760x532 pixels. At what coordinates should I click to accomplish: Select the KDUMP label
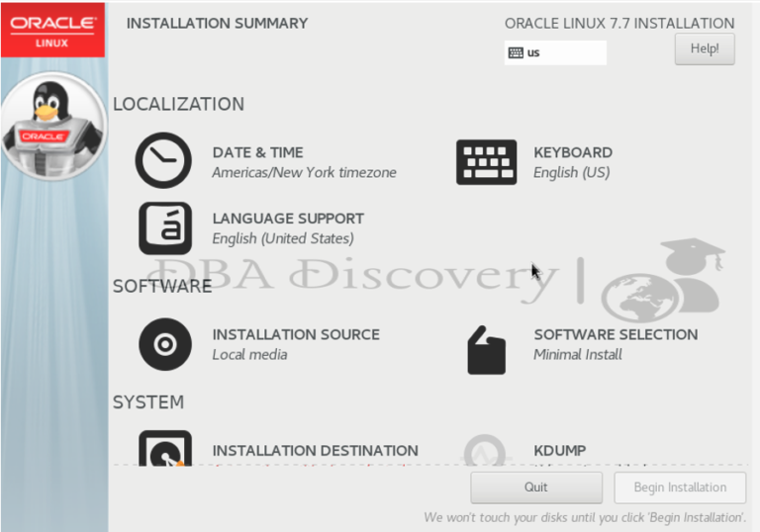[x=560, y=451]
